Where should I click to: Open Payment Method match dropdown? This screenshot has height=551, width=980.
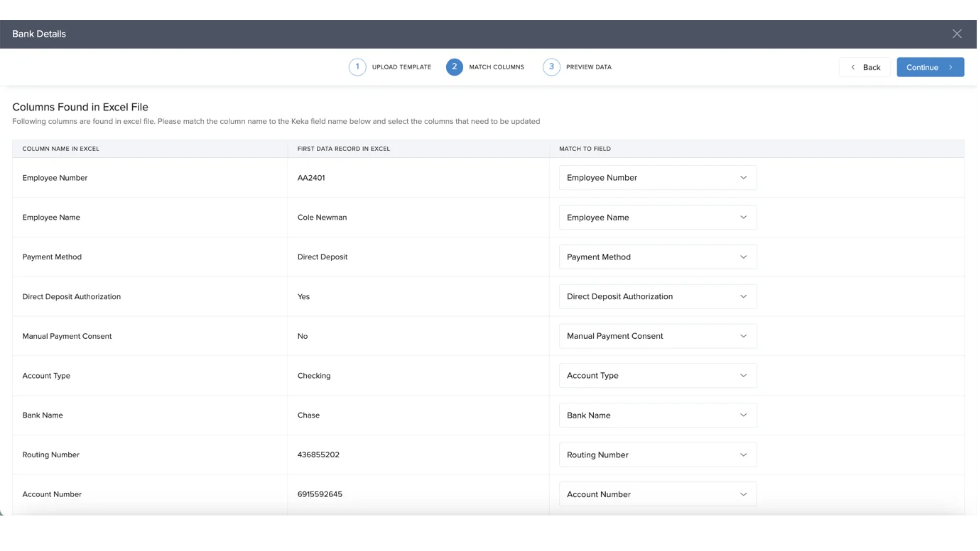point(657,257)
